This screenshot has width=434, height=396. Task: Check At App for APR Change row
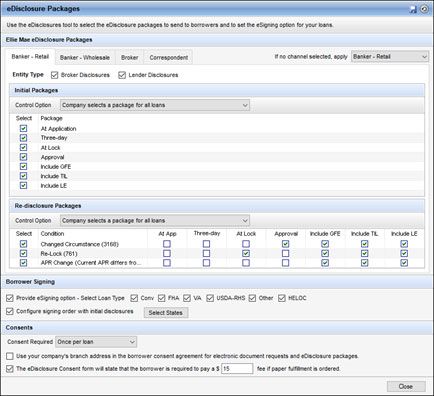click(x=167, y=263)
